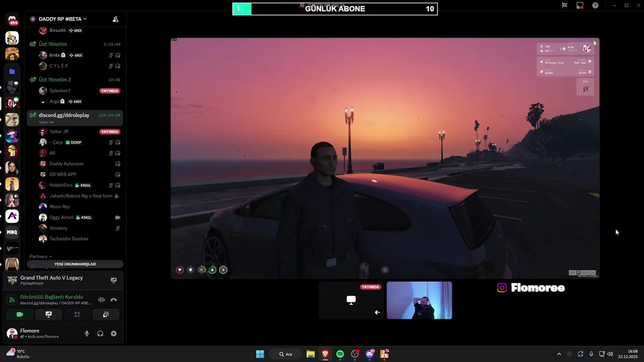Screen dimensions: 644x362
Task: Focus the main GTA stream video
Action: click(x=385, y=158)
